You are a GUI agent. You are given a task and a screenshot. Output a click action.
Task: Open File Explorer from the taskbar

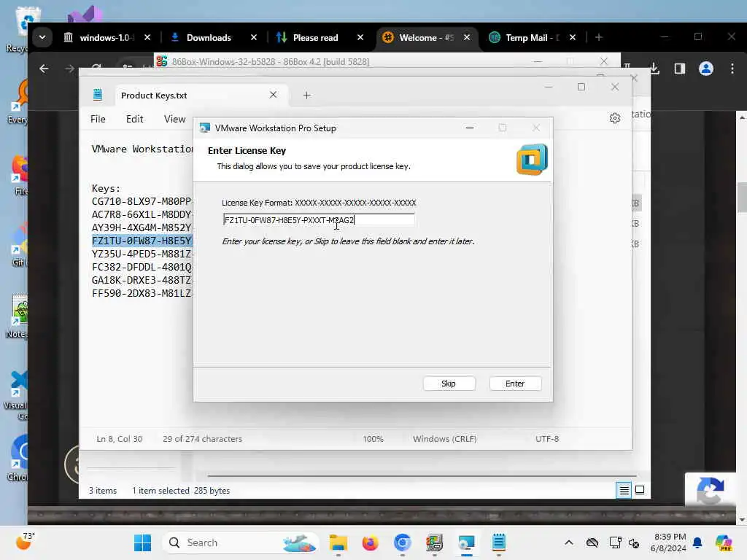coord(338,542)
